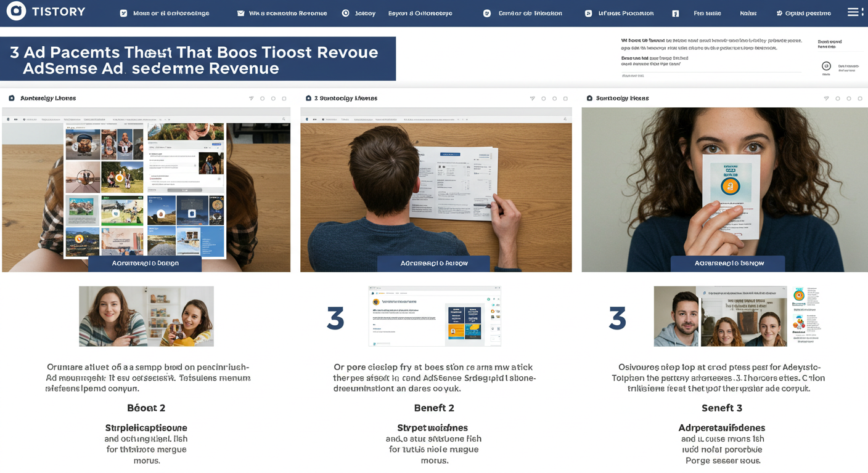The width and height of the screenshot is (868, 473).
Task: Click the panel icon before 'Aantecigy Liones'
Action: point(12,98)
